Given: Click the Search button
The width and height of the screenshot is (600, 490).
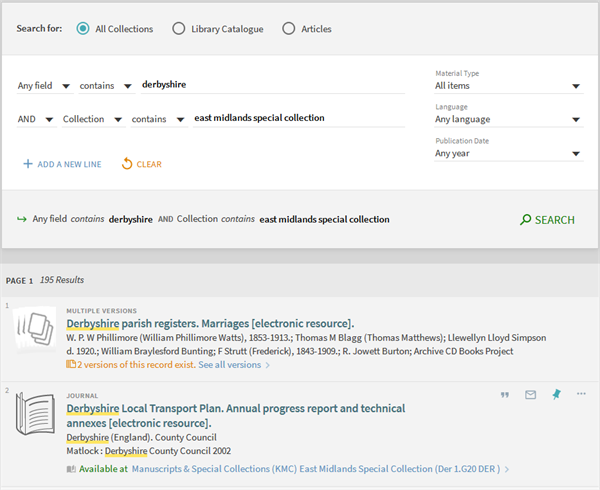Looking at the screenshot, I should point(547,220).
